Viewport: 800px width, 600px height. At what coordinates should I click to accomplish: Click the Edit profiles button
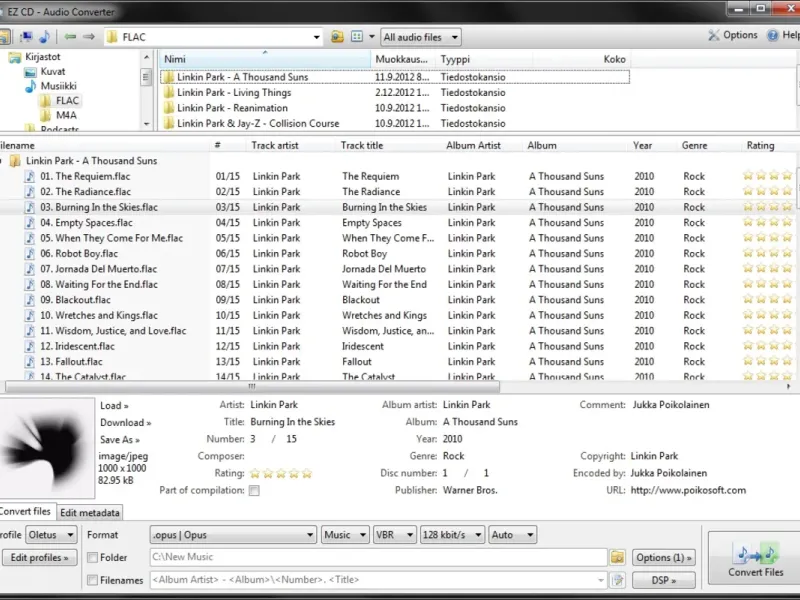point(39,558)
